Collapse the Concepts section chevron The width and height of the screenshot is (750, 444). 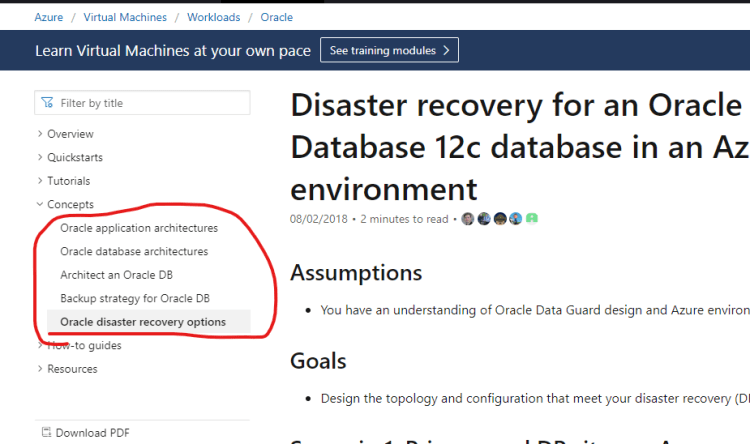(40, 204)
